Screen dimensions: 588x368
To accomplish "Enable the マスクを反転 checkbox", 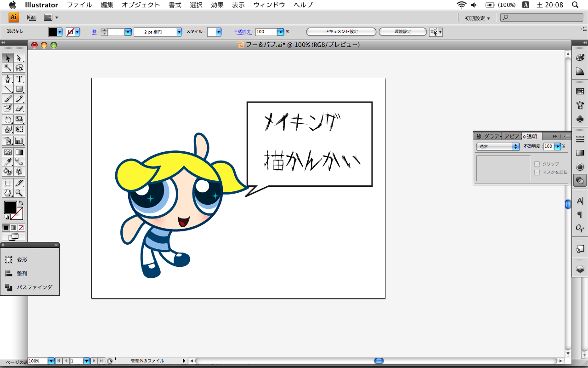I will (537, 172).
